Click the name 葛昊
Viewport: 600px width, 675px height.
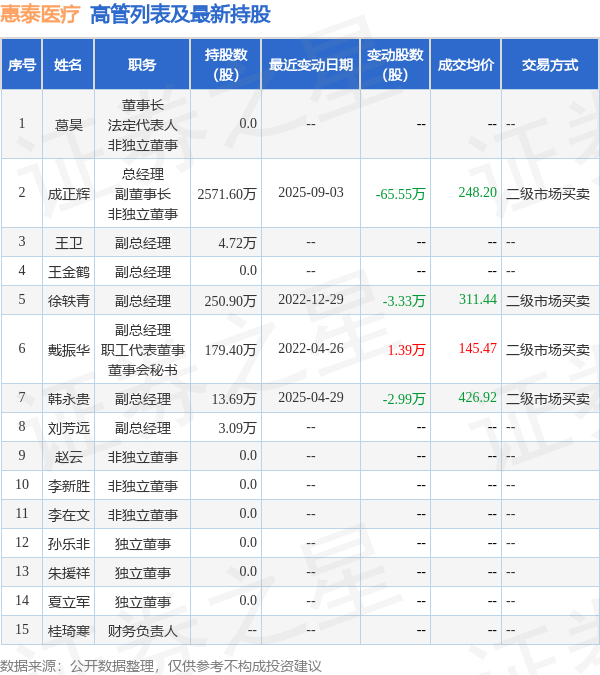coord(68,125)
